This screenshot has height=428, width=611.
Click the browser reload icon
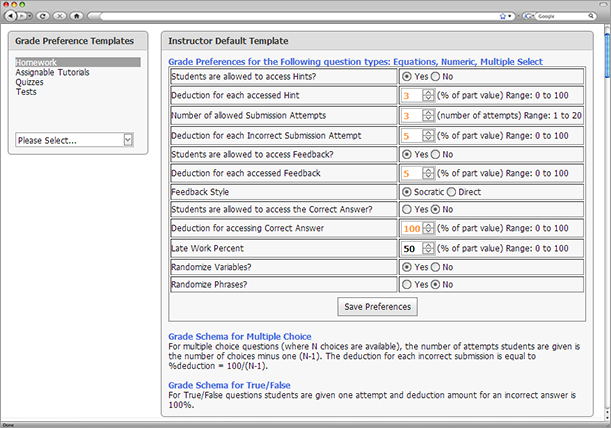(x=42, y=16)
